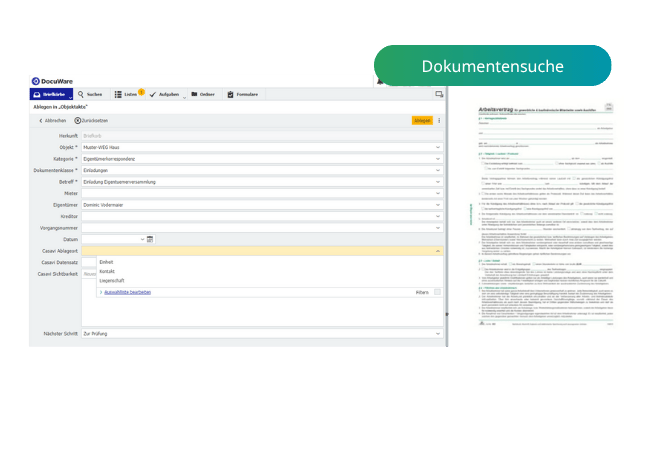Select Einheit from the list
The width and height of the screenshot is (666, 450).
click(106, 262)
